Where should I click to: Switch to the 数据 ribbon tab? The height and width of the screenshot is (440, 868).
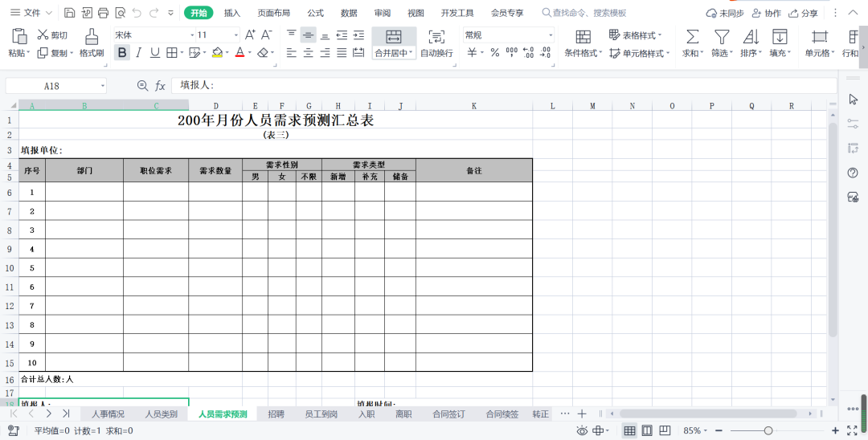click(x=349, y=13)
